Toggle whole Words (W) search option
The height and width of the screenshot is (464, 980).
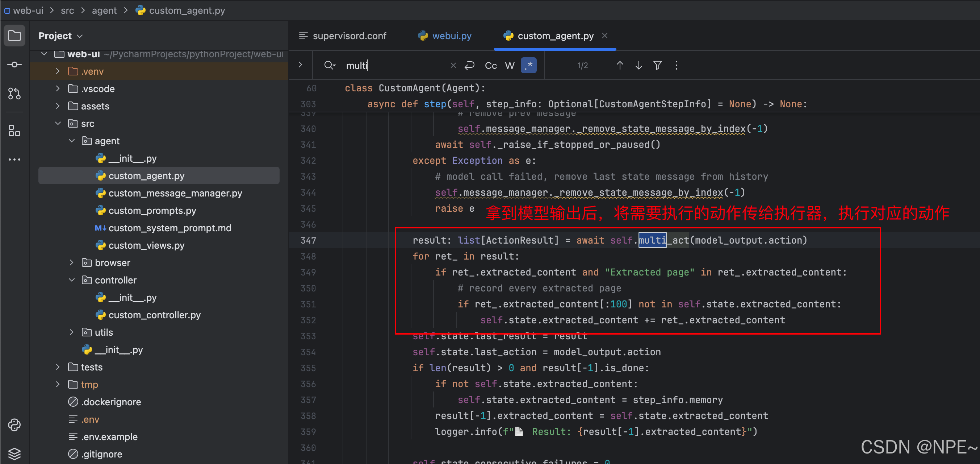point(510,66)
